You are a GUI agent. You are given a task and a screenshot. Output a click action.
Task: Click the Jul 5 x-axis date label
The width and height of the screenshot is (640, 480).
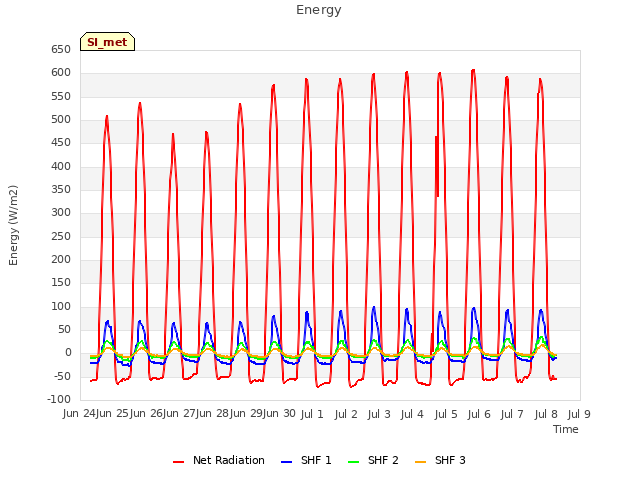tap(446, 415)
